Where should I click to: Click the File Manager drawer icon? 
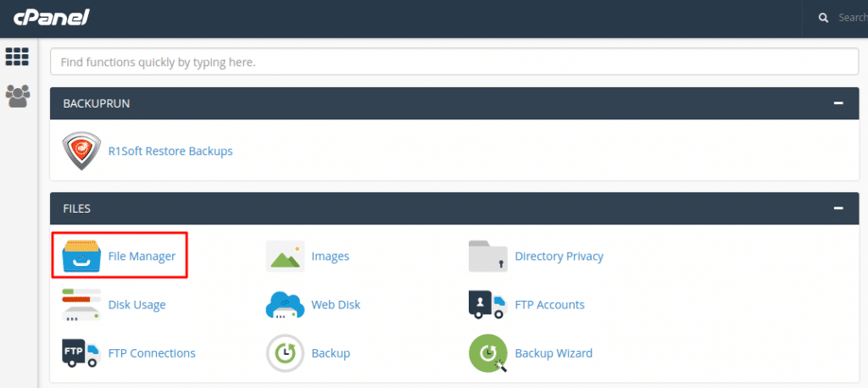click(81, 257)
